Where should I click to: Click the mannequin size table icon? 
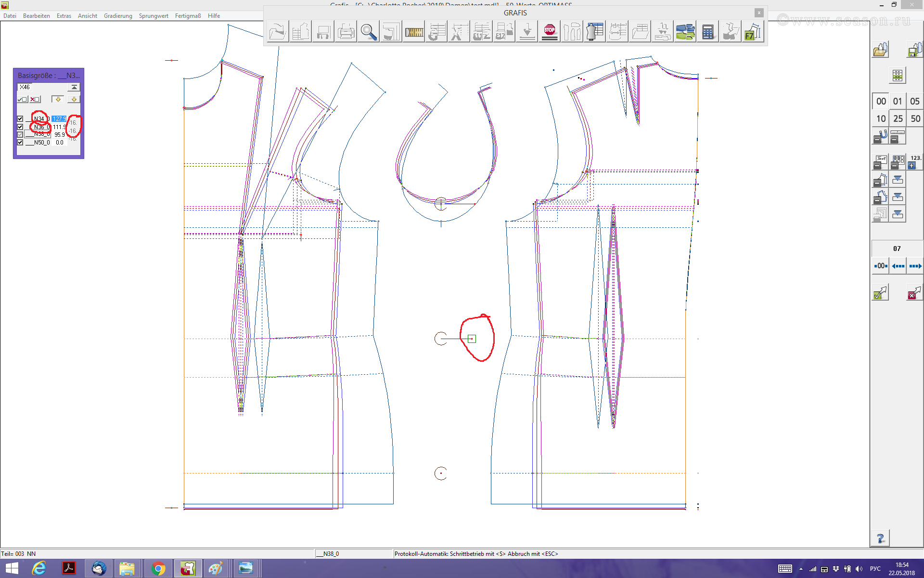[x=595, y=32]
